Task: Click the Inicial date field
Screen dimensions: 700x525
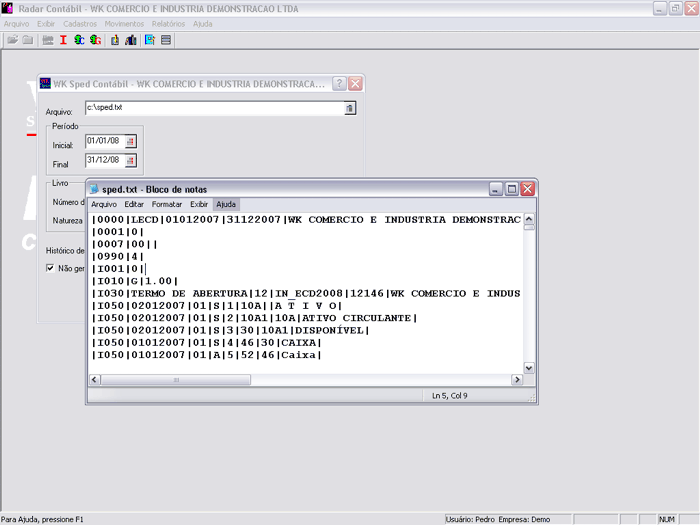Action: [x=104, y=142]
